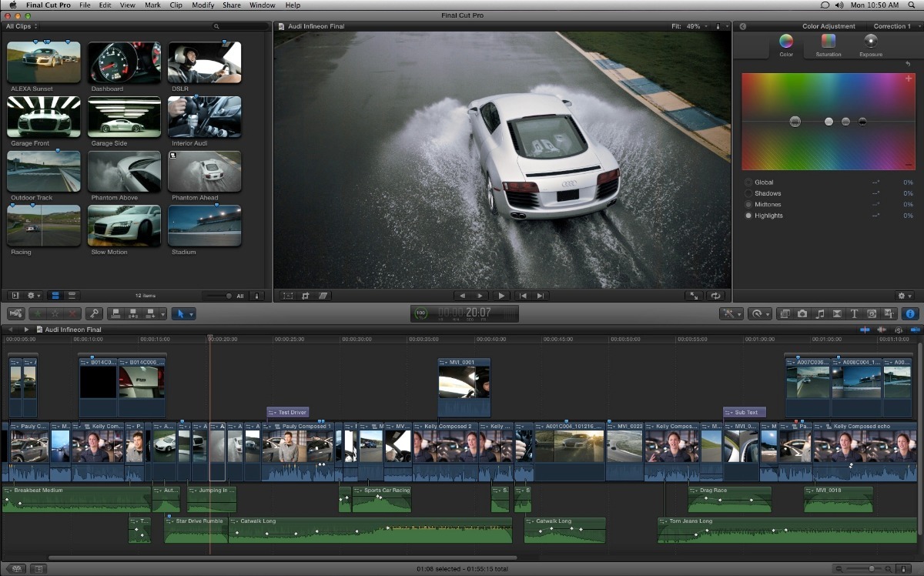Switch to the Exposure tab

870,45
